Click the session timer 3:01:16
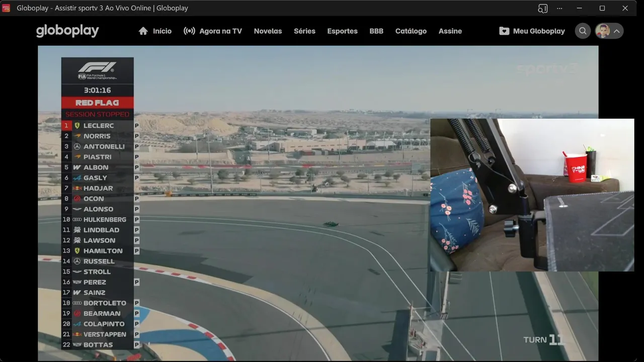The height and width of the screenshot is (362, 644). pos(98,90)
